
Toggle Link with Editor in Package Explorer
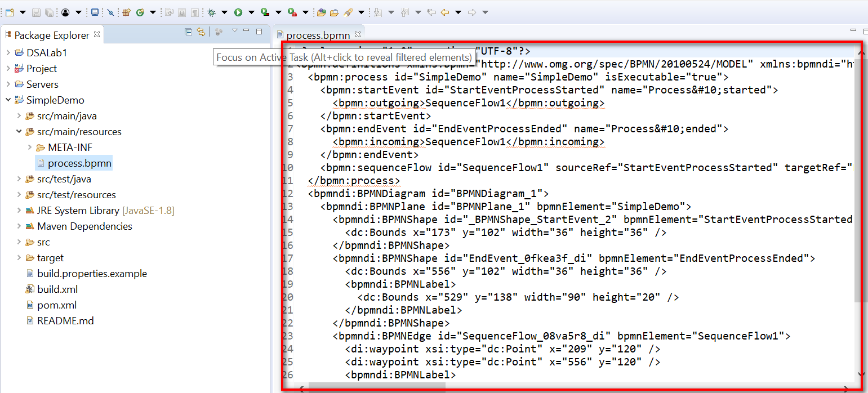[201, 32]
